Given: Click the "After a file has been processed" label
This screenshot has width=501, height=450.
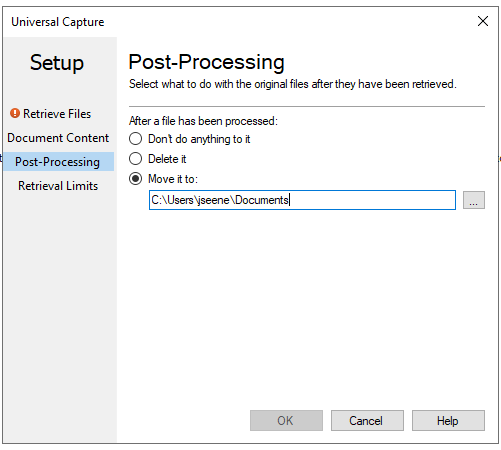Looking at the screenshot, I should [203, 121].
